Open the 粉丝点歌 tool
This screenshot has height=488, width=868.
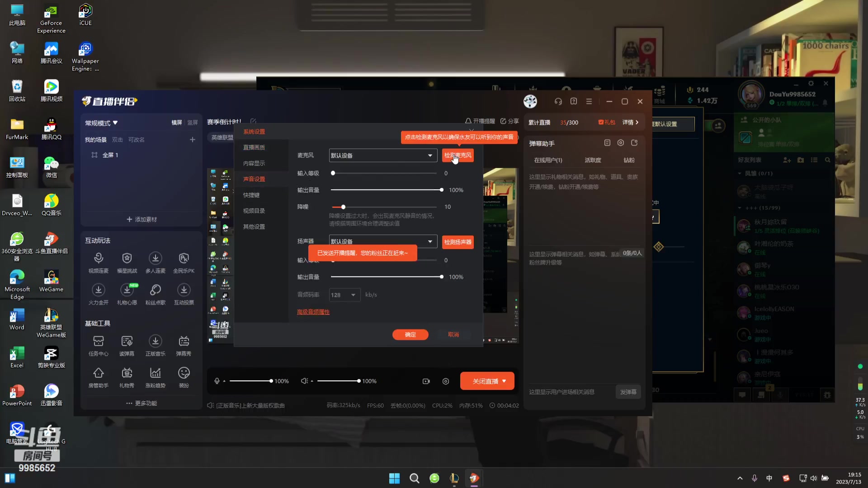(156, 294)
